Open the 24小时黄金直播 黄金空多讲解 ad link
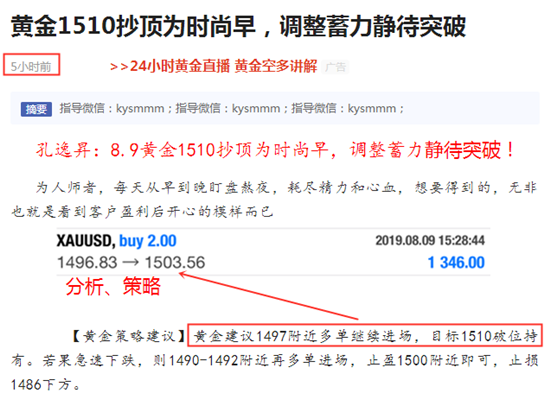 pos(213,66)
